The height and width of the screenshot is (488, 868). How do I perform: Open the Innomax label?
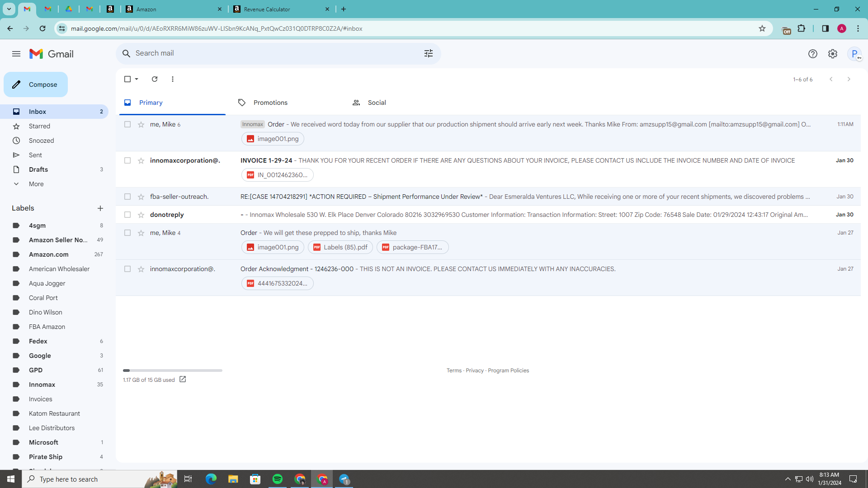coord(54,385)
